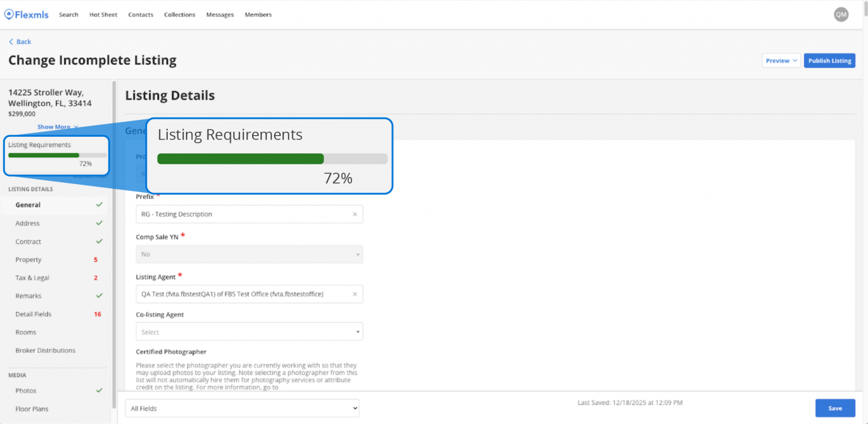868x424 pixels.
Task: Click the Listing Requirements progress bar in sidebar
Action: pos(57,155)
